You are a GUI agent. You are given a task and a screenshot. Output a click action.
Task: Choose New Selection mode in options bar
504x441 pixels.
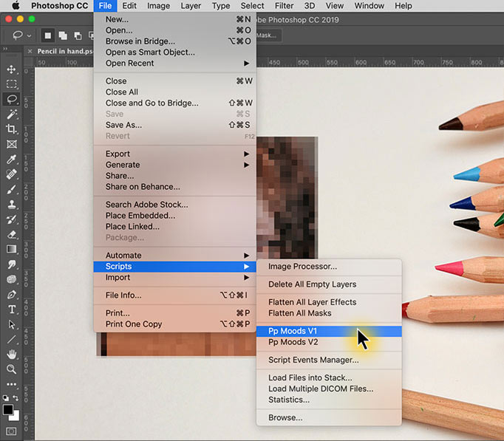(47, 35)
